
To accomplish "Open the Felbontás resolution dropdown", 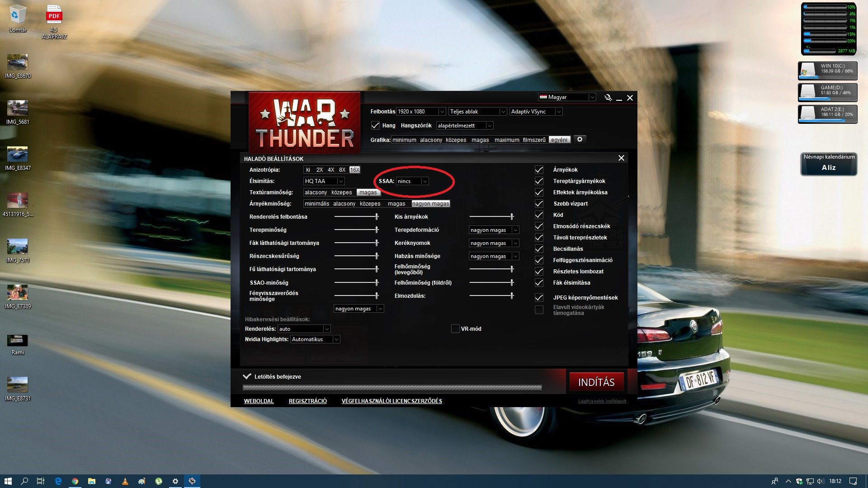I will (x=421, y=112).
